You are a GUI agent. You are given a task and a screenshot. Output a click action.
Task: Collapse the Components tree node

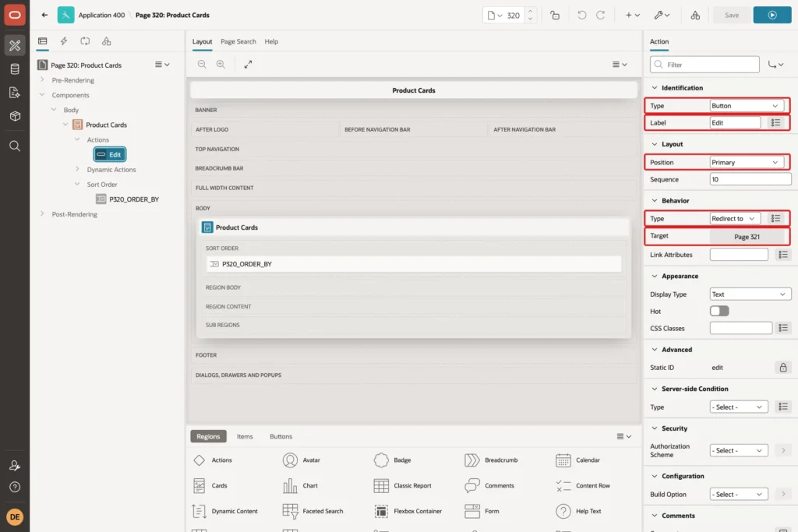tap(42, 94)
